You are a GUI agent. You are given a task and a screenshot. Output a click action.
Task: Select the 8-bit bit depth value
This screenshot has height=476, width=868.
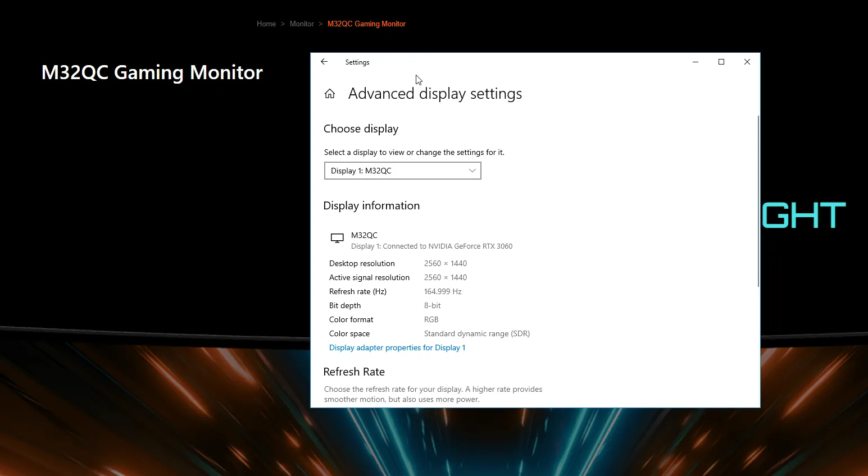pyautogui.click(x=432, y=305)
